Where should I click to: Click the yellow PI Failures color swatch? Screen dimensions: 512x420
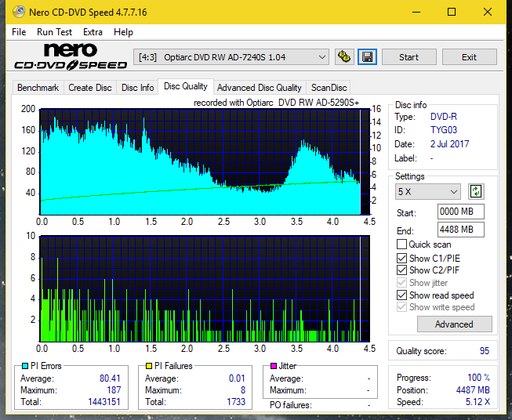click(x=149, y=366)
